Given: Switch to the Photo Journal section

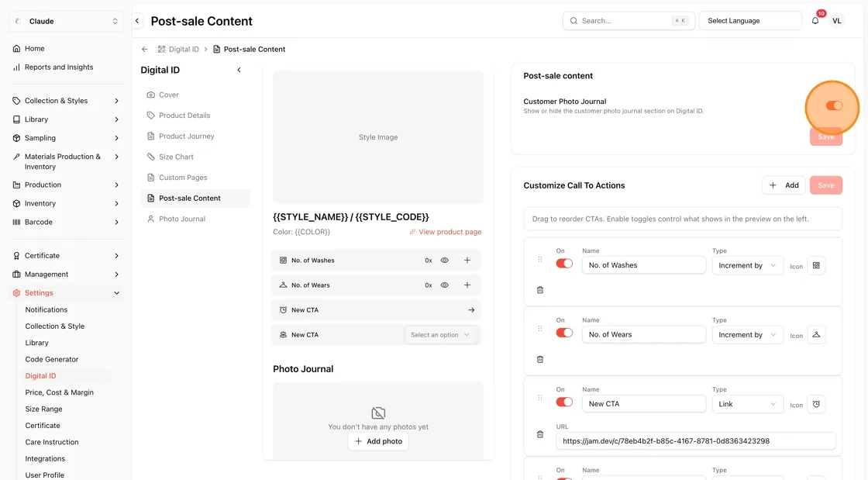Looking at the screenshot, I should point(195,219).
